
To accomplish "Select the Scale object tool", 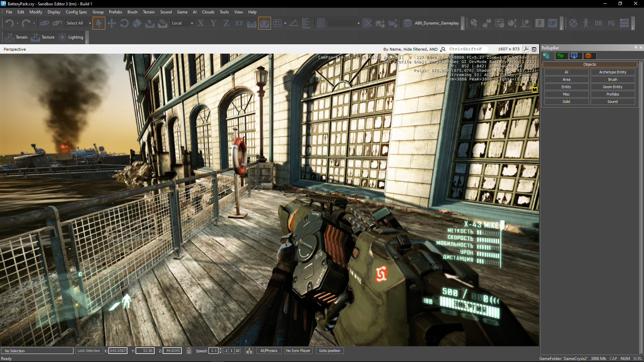I will (137, 23).
